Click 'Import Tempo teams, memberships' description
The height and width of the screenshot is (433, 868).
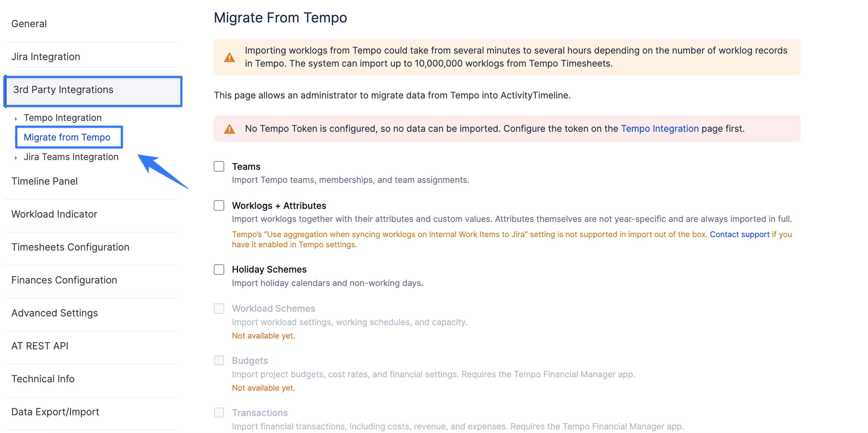350,180
